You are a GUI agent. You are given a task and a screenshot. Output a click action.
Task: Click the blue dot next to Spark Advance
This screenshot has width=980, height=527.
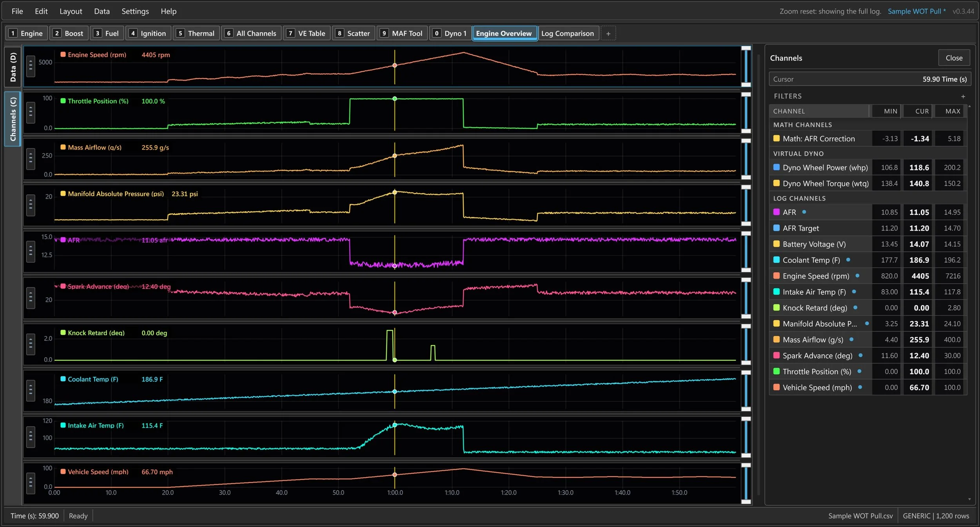pyautogui.click(x=860, y=356)
